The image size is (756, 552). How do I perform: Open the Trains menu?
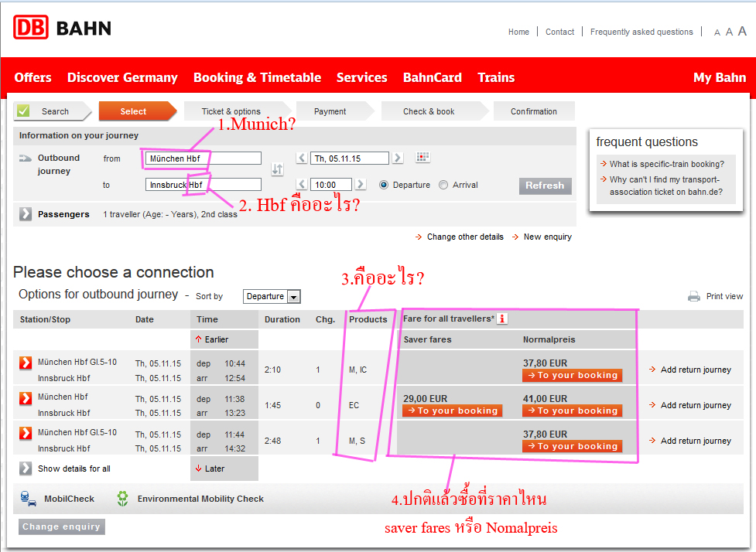tap(496, 77)
